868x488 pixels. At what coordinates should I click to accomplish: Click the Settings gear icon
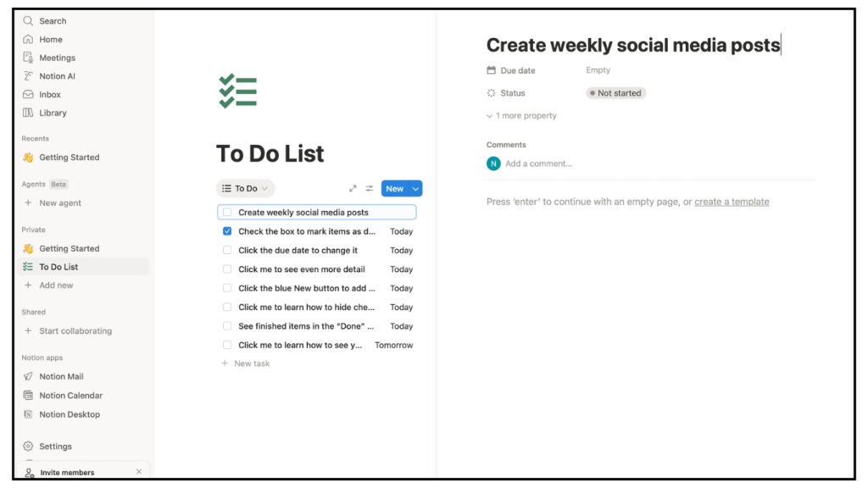(x=28, y=446)
